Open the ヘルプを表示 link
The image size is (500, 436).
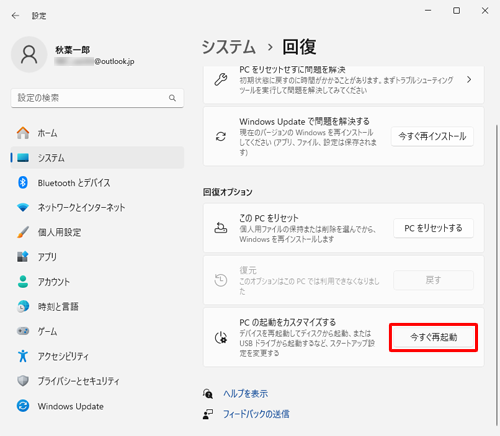pos(245,394)
